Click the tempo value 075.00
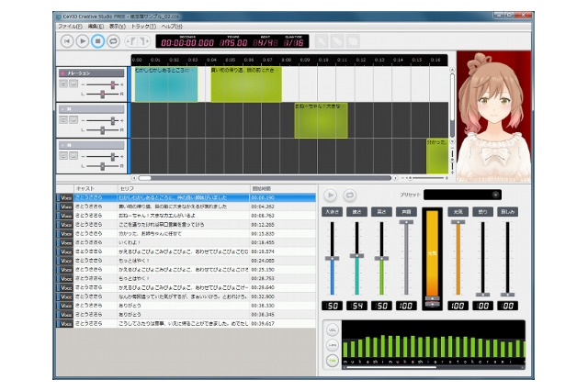Image resolution: width=588 pixels, height=391 pixels. pyautogui.click(x=233, y=43)
